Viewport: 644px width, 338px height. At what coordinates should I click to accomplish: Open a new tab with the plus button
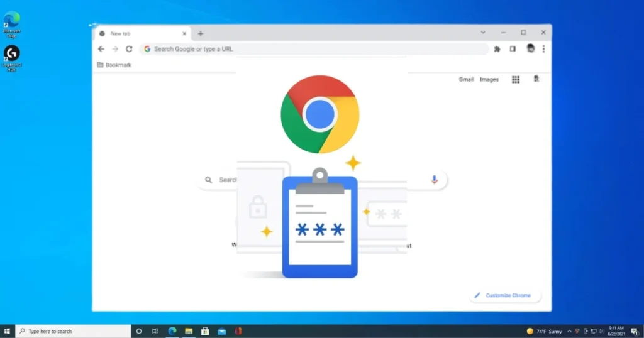click(201, 34)
